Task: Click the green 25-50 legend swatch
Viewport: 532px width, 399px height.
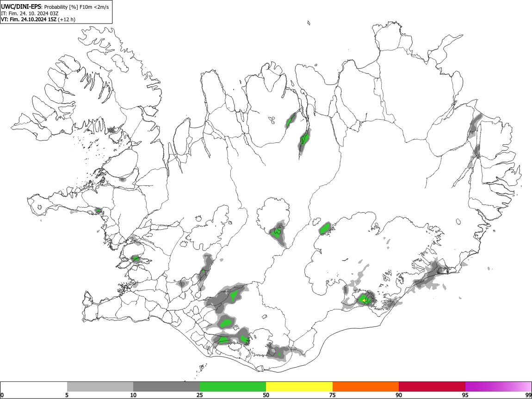Action: (233, 387)
